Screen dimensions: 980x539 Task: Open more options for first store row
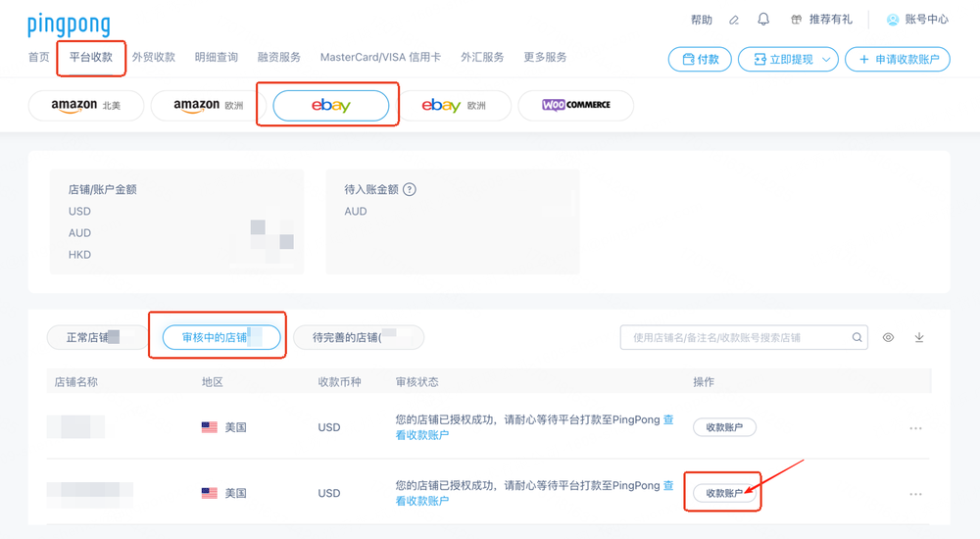[x=915, y=428]
